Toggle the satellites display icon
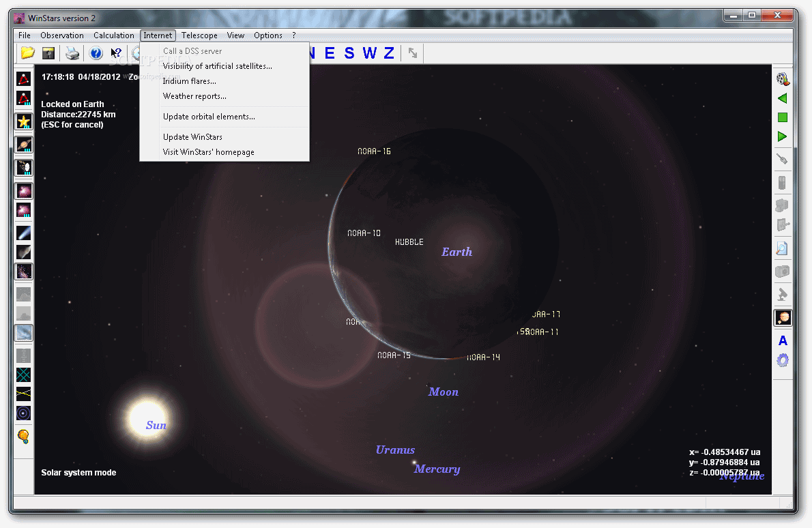This screenshot has height=528, width=812. point(23,167)
